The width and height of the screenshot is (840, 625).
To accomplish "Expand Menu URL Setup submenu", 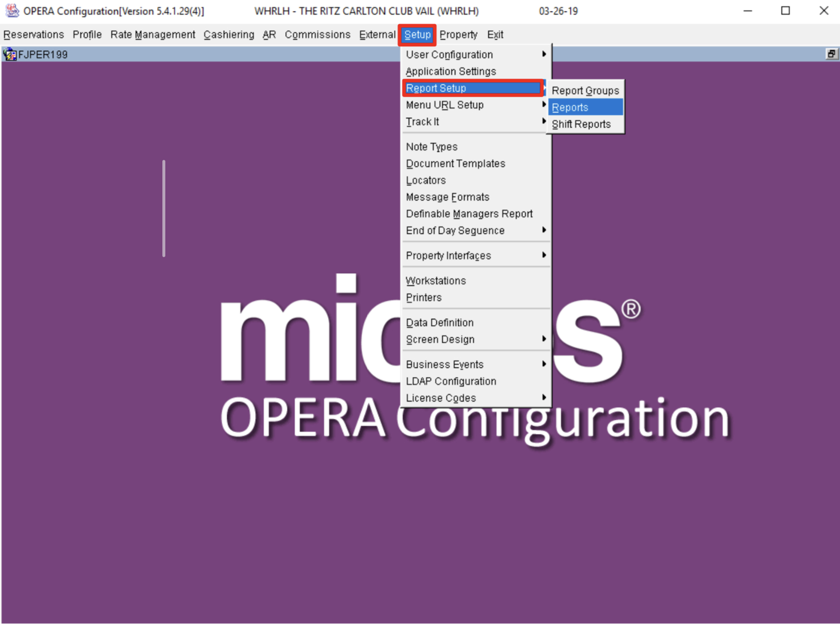I will 476,105.
